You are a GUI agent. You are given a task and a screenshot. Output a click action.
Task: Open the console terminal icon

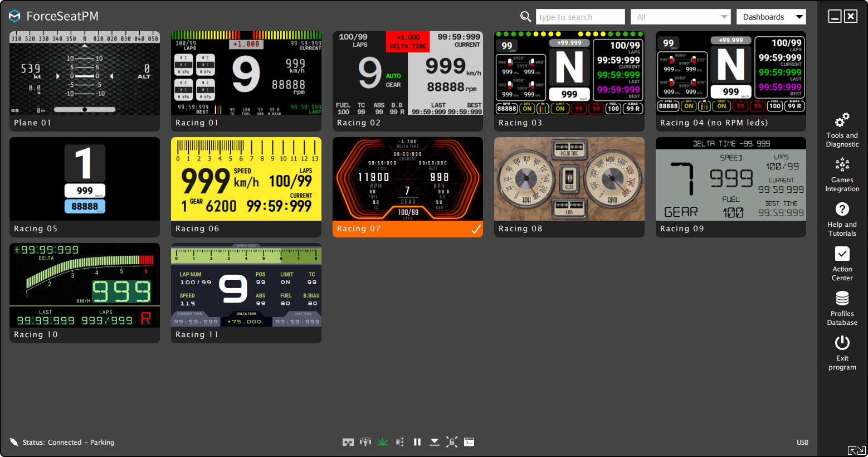[469, 442]
